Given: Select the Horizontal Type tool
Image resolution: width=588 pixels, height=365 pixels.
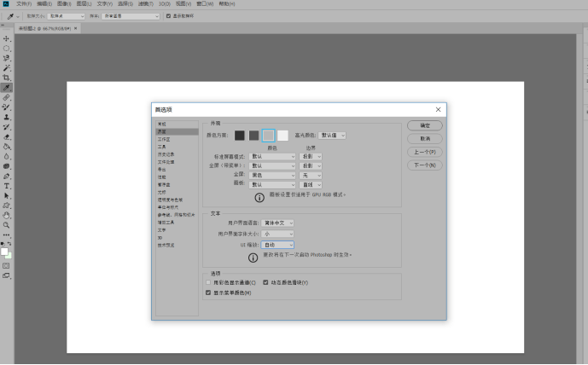Looking at the screenshot, I should (7, 185).
